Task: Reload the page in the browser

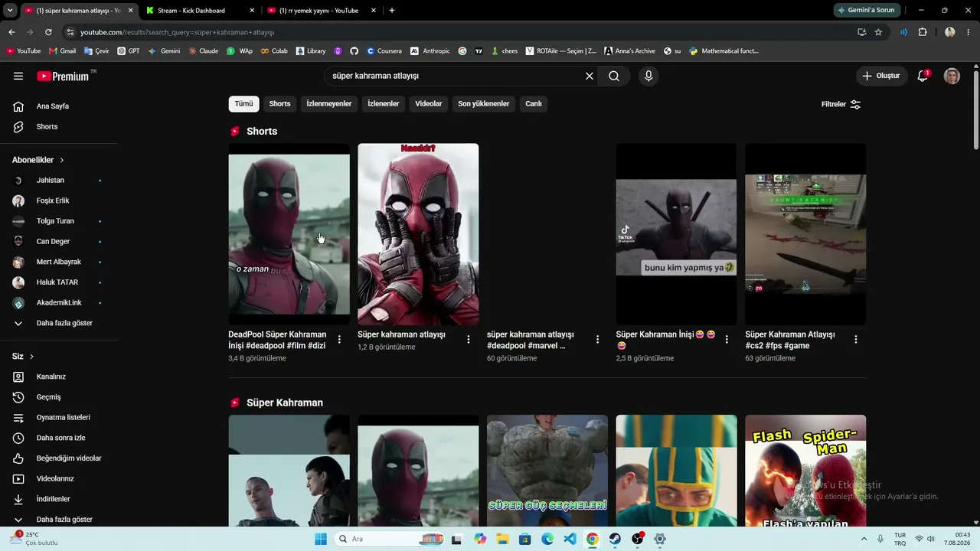Action: tap(48, 32)
